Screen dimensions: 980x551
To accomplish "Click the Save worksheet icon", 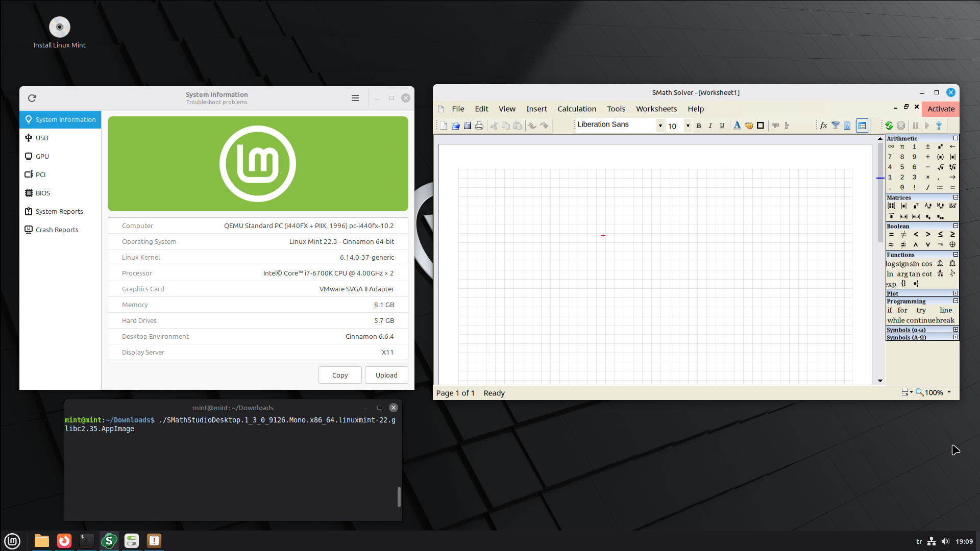I will click(x=467, y=126).
